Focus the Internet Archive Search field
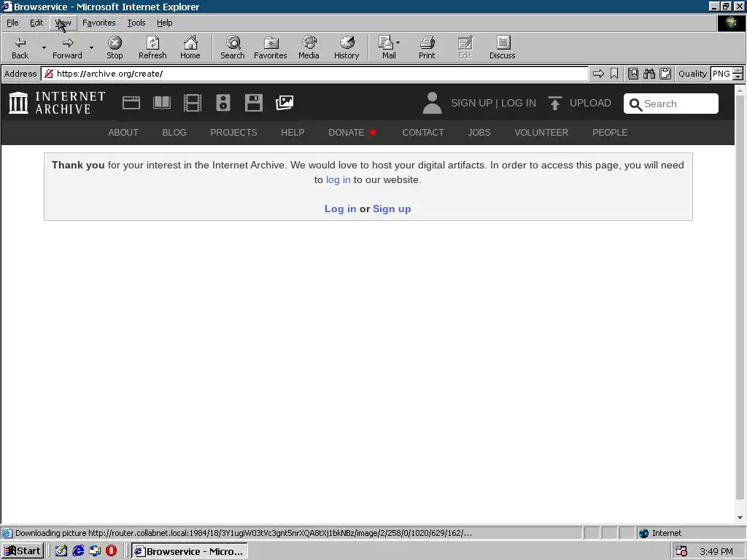747x560 pixels. tap(671, 104)
